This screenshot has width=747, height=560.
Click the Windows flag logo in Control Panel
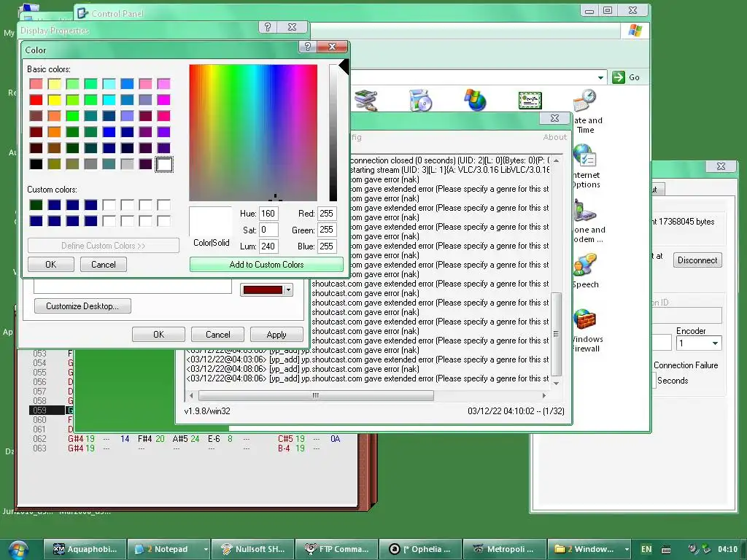635,31
